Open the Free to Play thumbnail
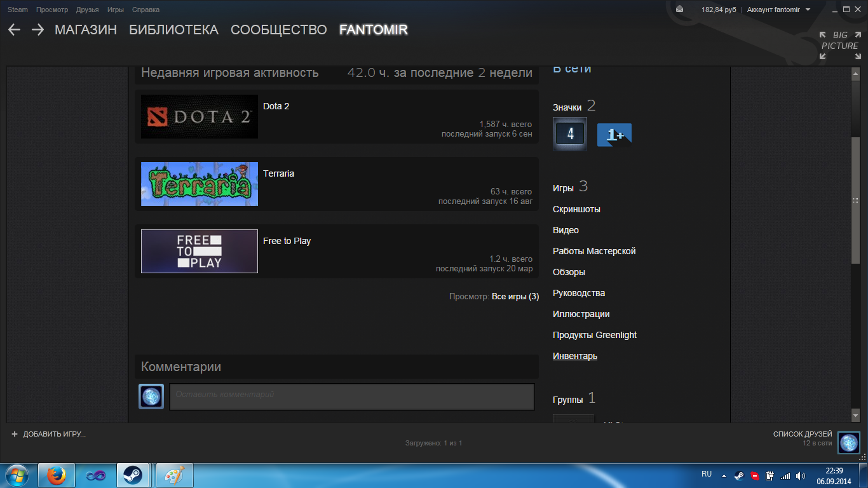 click(x=200, y=251)
